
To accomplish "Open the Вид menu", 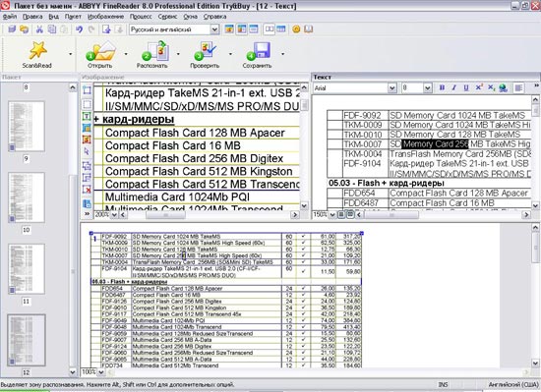I will click(53, 17).
